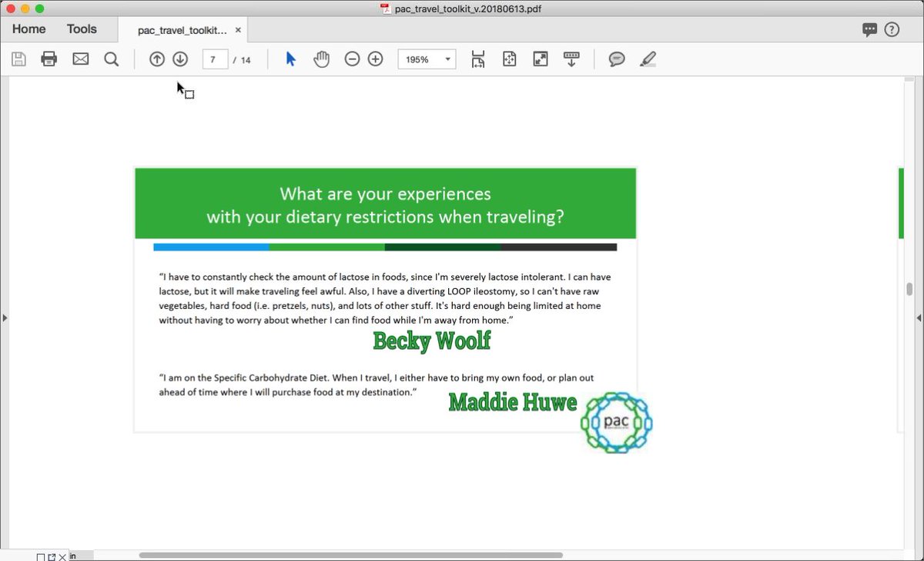Add a sticky note comment

617,59
